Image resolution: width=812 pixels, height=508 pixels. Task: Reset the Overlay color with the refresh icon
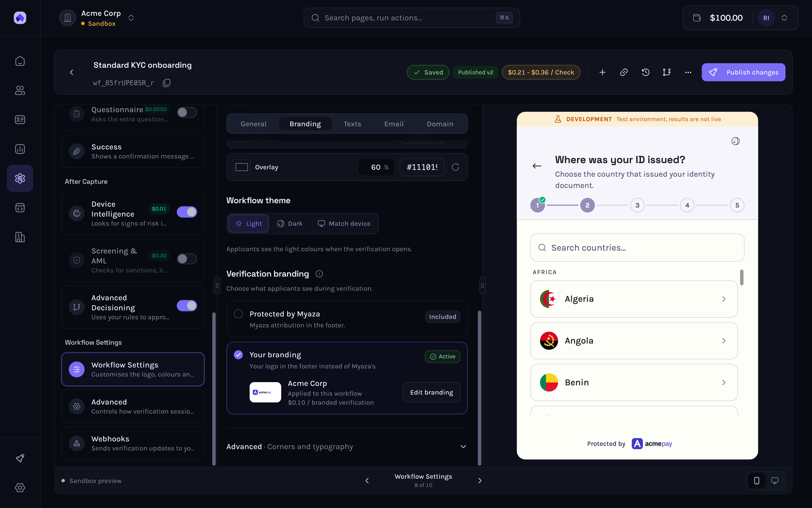coord(455,167)
